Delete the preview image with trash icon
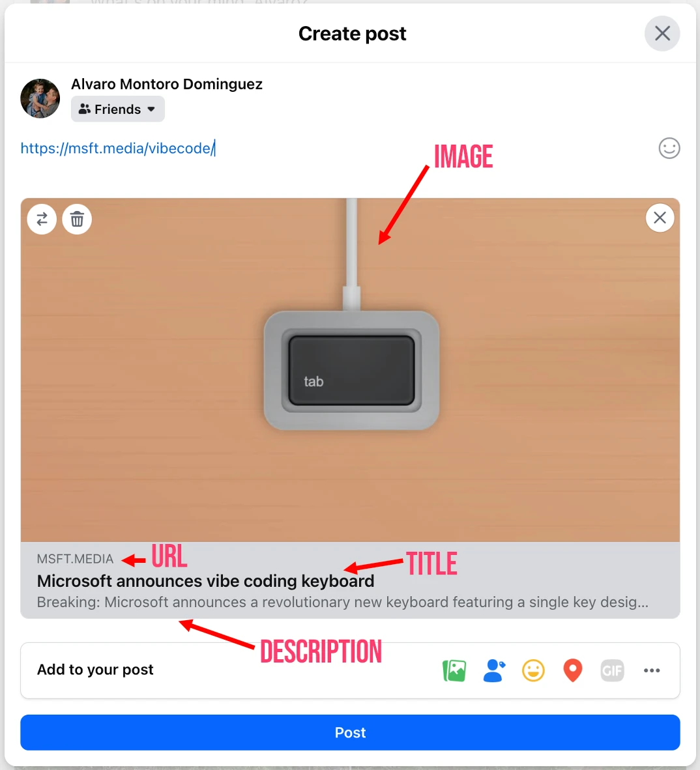 [x=77, y=219]
